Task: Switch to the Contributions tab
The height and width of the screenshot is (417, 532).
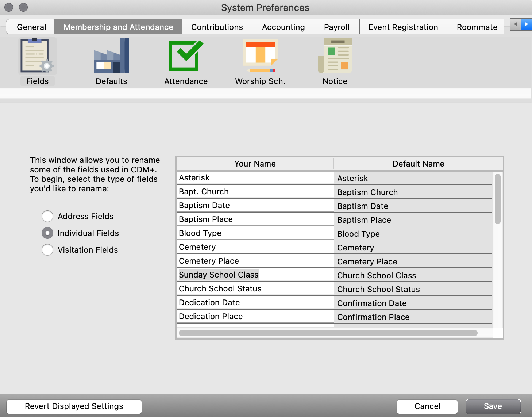Action: pyautogui.click(x=217, y=27)
